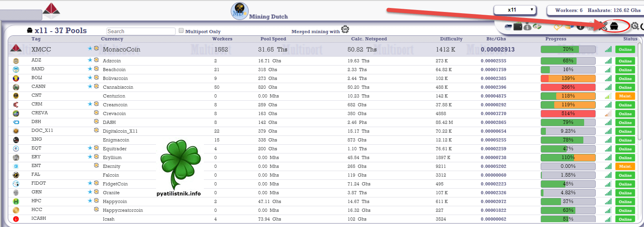Click the round info icon
This screenshot has width=644, height=227.
tap(581, 26)
